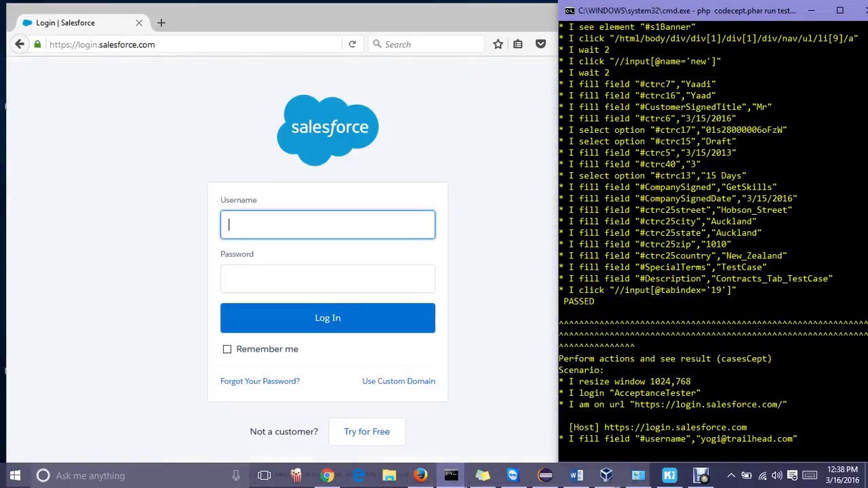Click the Cortana microphone icon
868x488 pixels.
[236, 475]
